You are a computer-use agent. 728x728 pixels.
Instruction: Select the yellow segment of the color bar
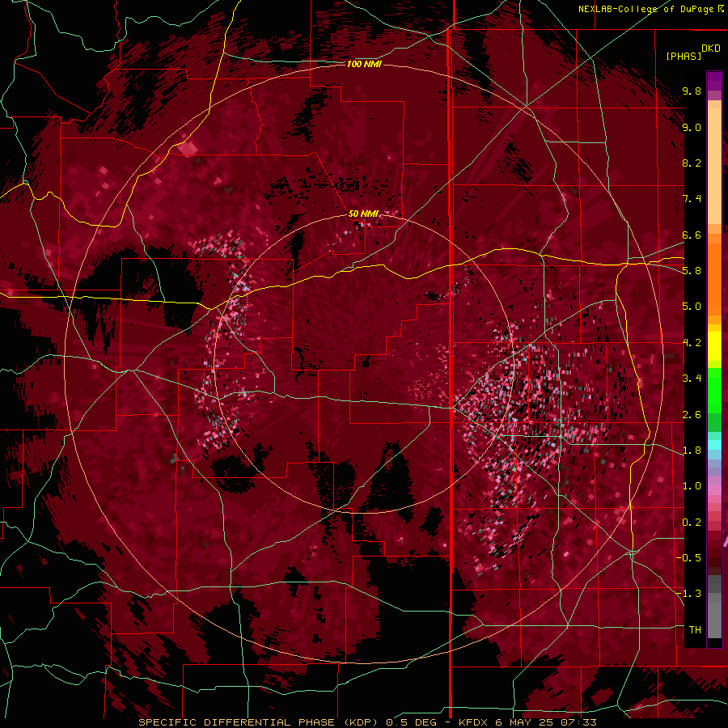point(714,346)
